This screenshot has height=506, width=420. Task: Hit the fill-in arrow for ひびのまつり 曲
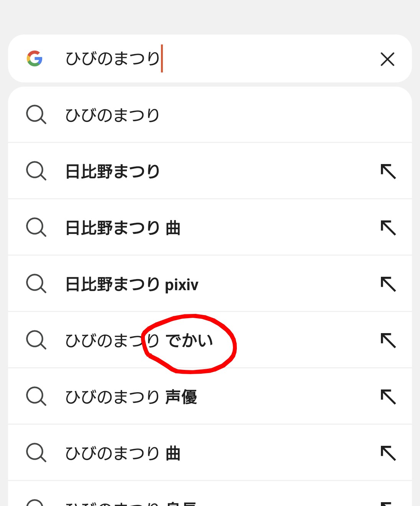pyautogui.click(x=388, y=453)
